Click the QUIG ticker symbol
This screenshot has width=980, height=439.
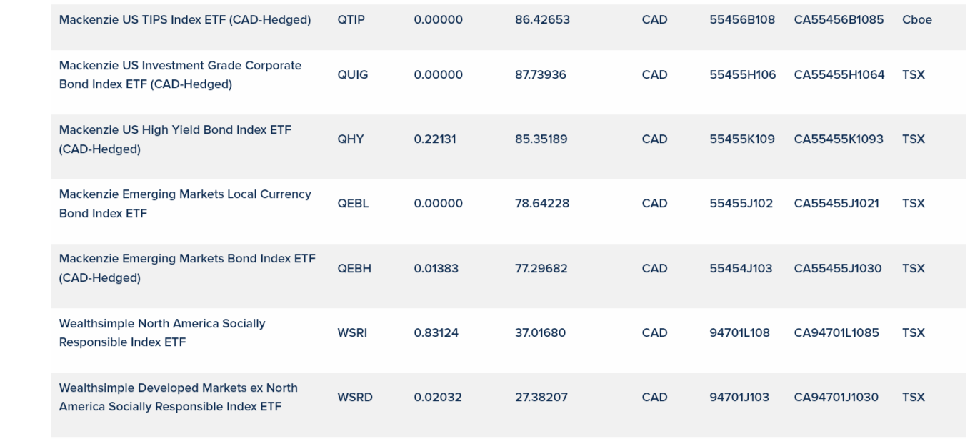353,74
